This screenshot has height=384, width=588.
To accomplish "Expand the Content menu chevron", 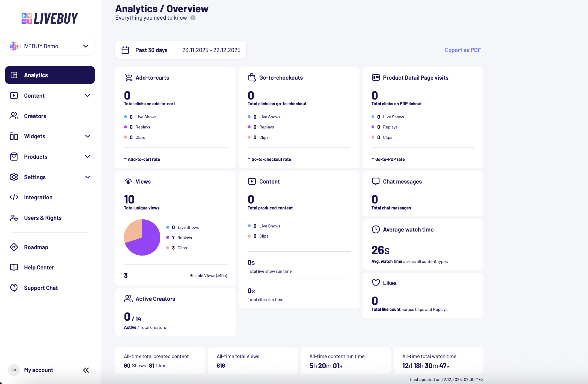I will click(x=88, y=95).
